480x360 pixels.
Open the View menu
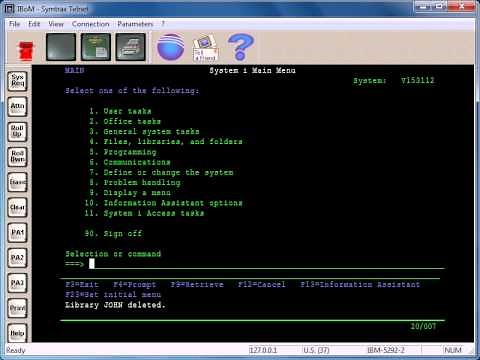(56, 24)
